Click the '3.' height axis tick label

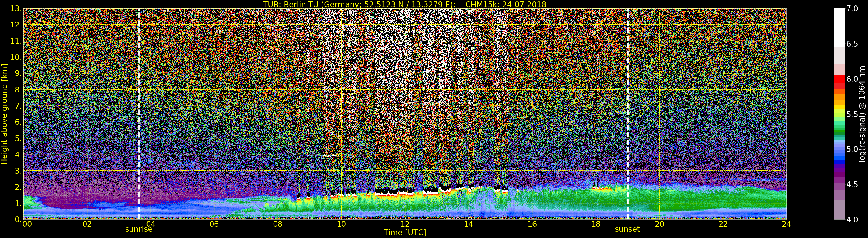pos(18,171)
